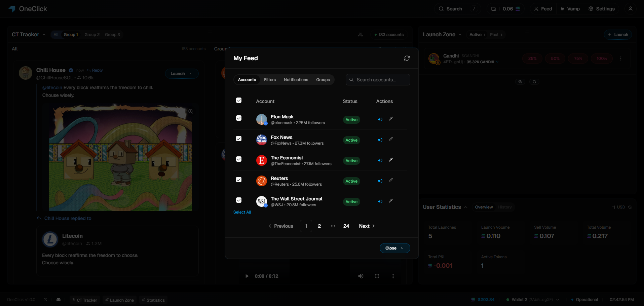
Task: Open the Gandhi token options menu
Action: [621, 59]
